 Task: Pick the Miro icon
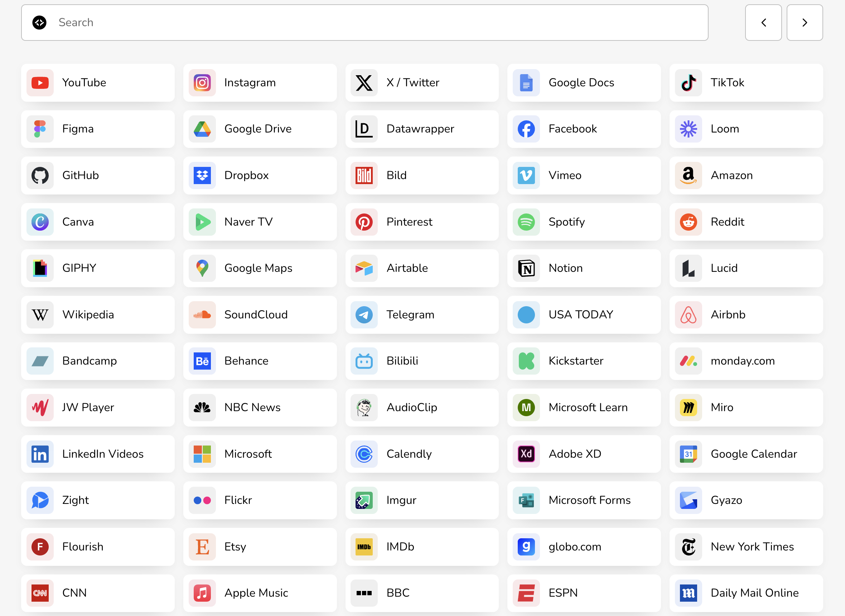point(688,408)
